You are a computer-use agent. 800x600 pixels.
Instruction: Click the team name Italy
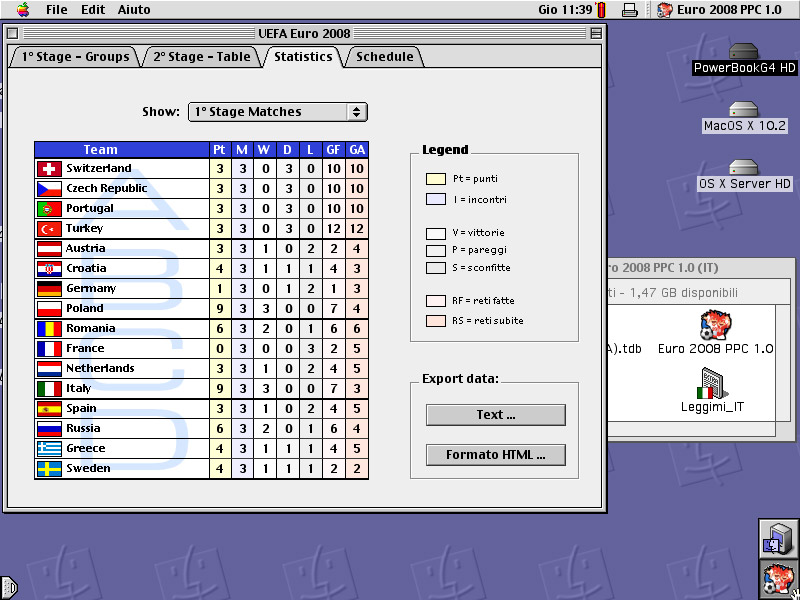(79, 389)
